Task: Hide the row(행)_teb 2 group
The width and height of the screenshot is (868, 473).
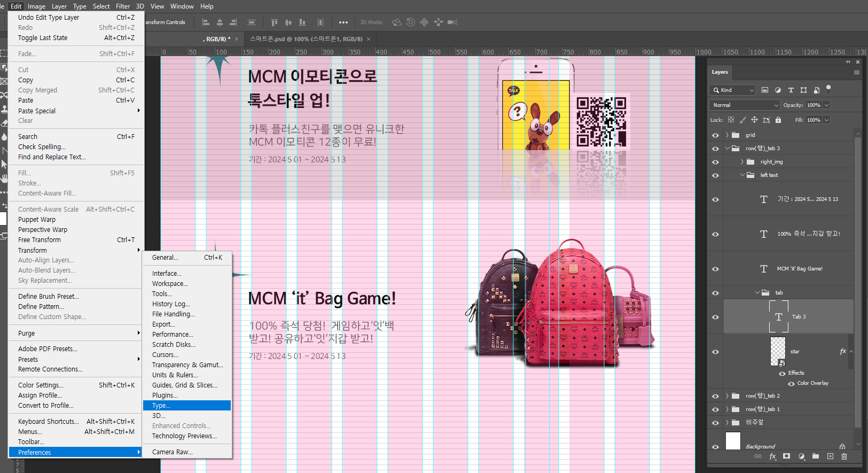Action: 715,396
